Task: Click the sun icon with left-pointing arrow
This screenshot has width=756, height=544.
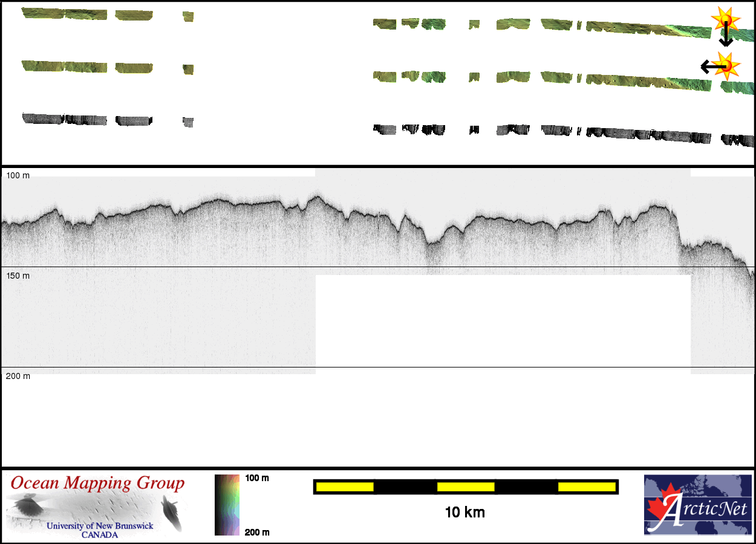Action: [724, 65]
